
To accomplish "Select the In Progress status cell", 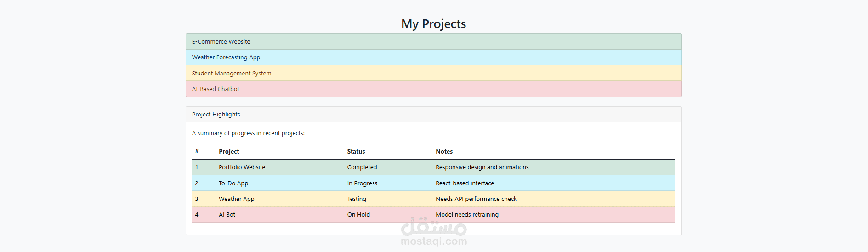I will tap(362, 183).
